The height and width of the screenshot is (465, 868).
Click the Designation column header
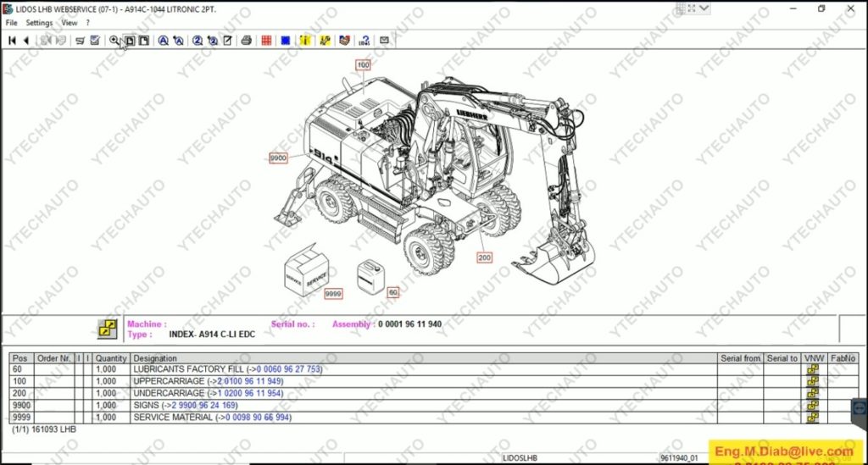tap(424, 358)
